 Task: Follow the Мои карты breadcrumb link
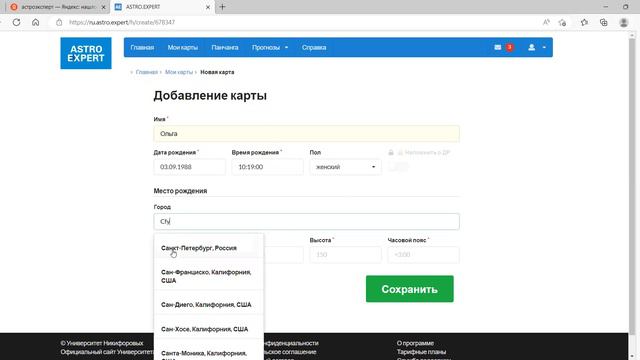[179, 72]
